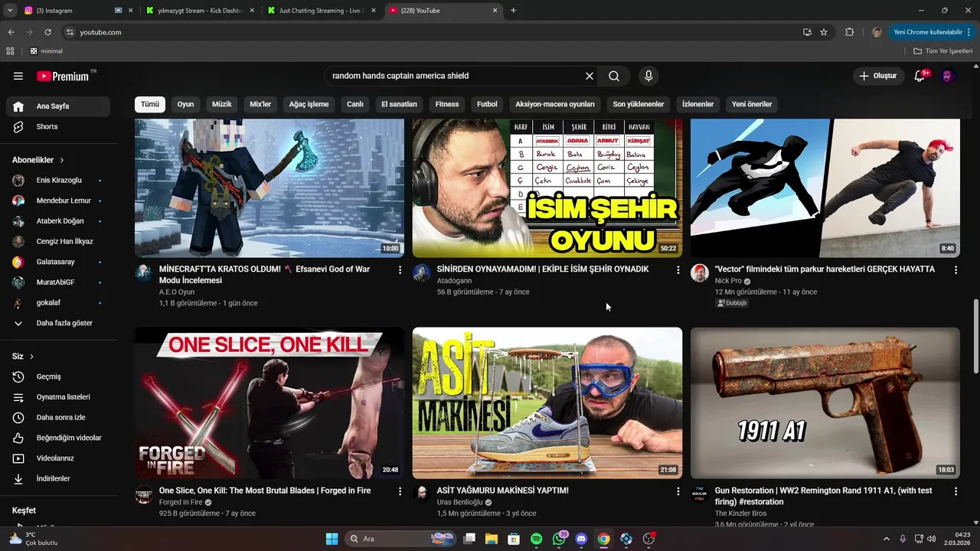This screenshot has width=980, height=551.
Task: Expand the Siz section chevron
Action: point(31,357)
